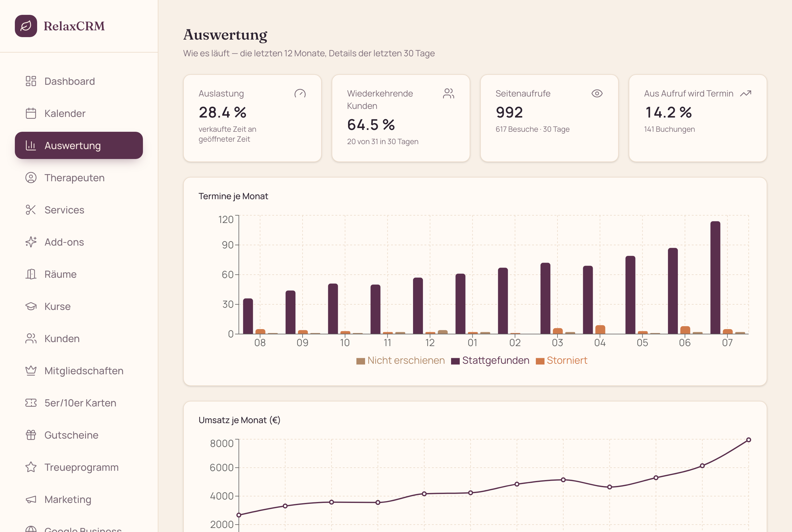Click the Kunden people icon in sidebar
The image size is (792, 532).
pyautogui.click(x=31, y=338)
